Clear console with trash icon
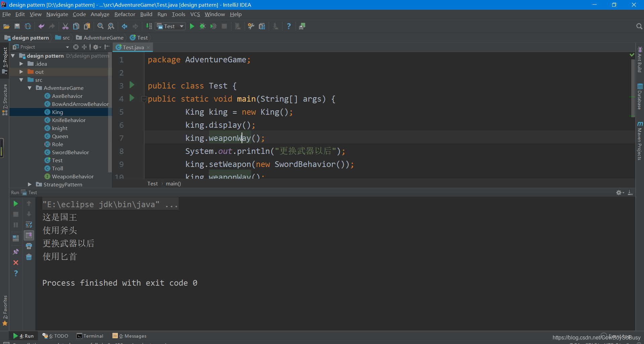Screen dimensions: 644x344 (29, 257)
